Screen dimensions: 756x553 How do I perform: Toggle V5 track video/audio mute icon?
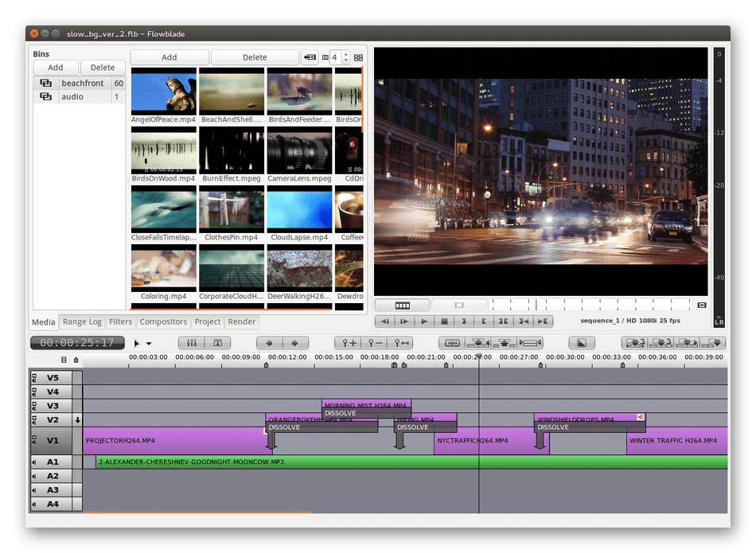(34, 377)
